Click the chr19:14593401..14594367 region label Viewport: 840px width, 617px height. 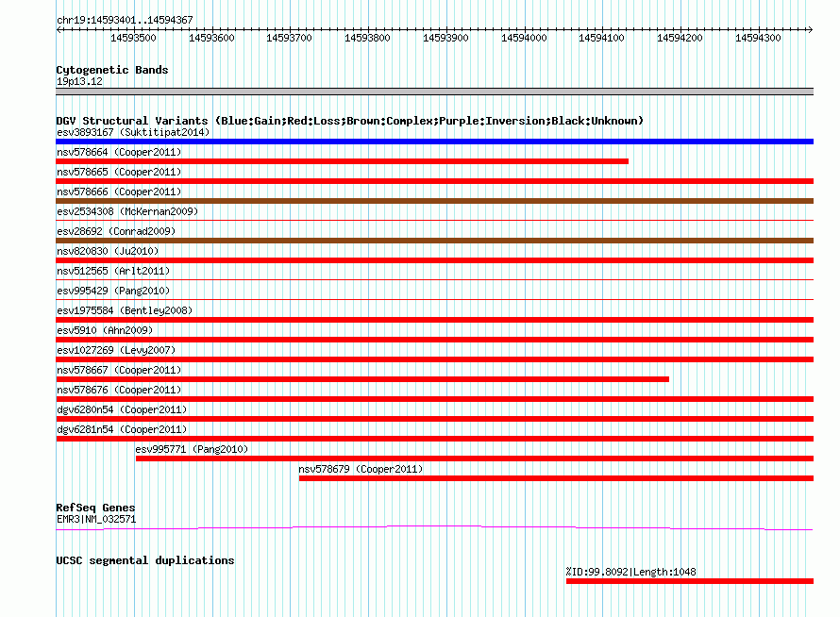[x=125, y=20]
